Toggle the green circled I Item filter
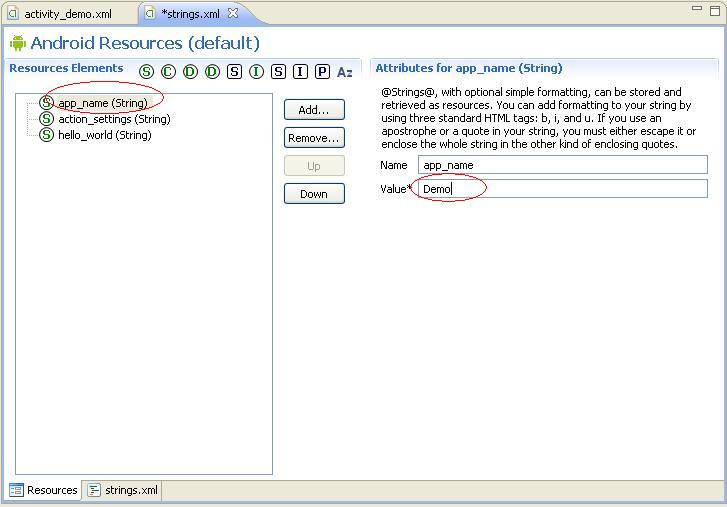The image size is (727, 507). click(256, 72)
